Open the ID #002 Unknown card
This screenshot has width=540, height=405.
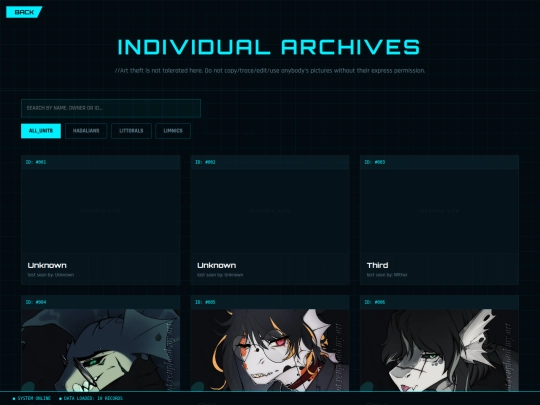point(270,220)
